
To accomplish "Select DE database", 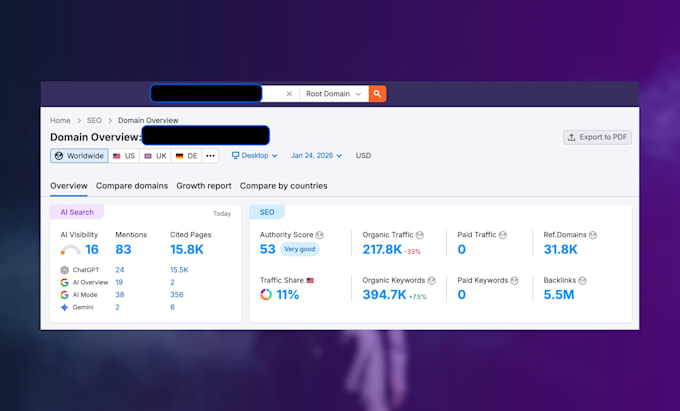I will pyautogui.click(x=186, y=156).
